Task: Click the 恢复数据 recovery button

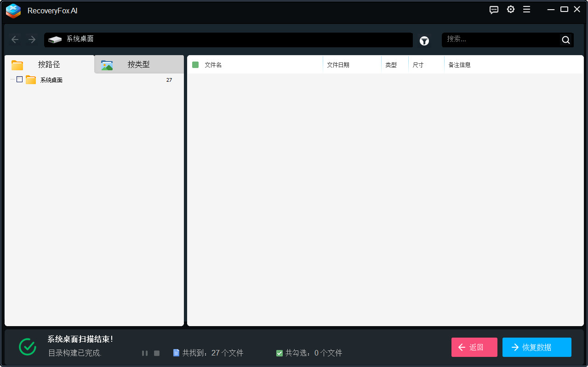Action: tap(537, 347)
